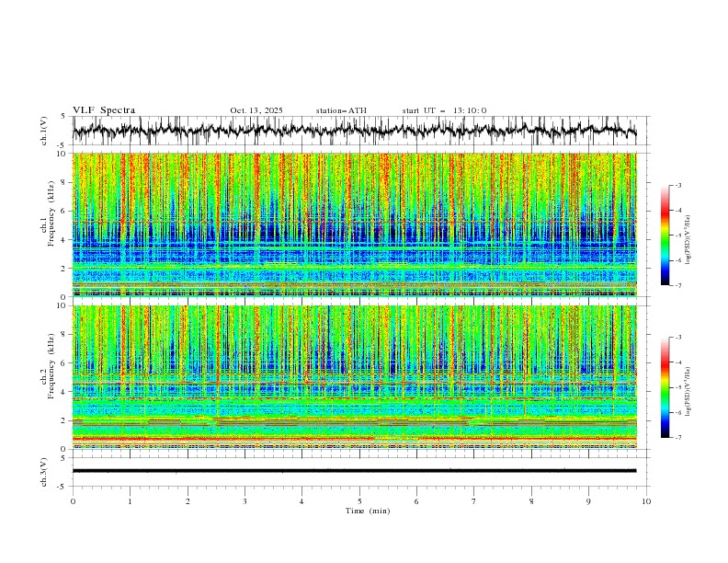The image size is (728, 563).
Task: Click the lower PSD color scale bar
Action: pos(665,387)
